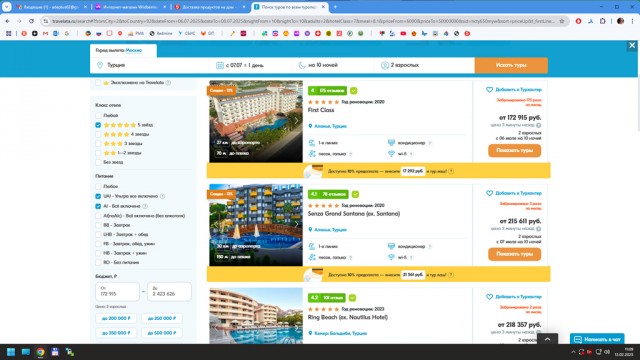Enable the 4 stars hotel class checkbox

click(x=98, y=134)
